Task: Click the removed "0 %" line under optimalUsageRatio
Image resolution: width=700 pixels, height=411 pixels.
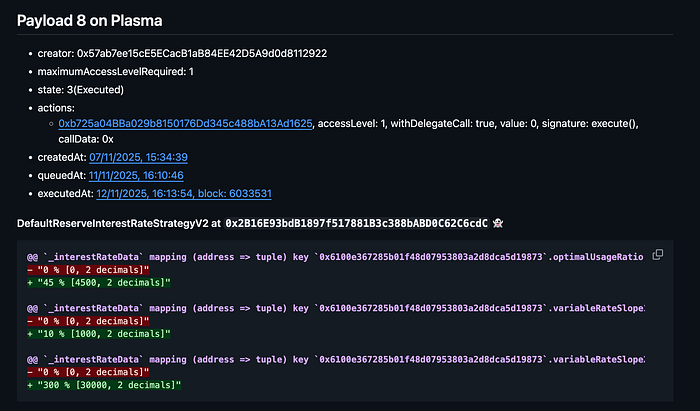Action: tap(88, 269)
